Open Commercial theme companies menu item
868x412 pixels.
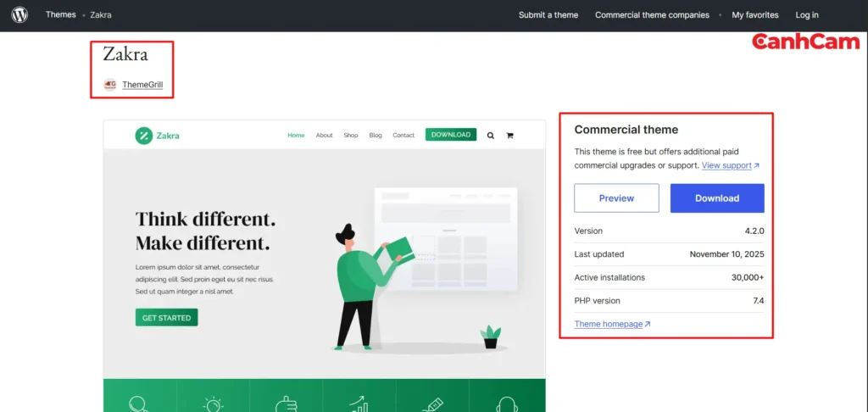click(x=652, y=15)
